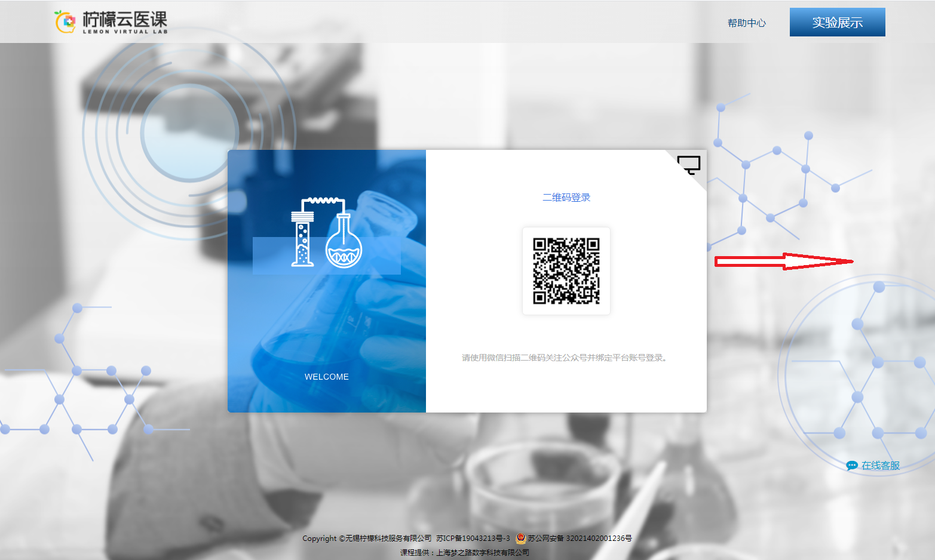Click the 二维码登录 heading

566,198
